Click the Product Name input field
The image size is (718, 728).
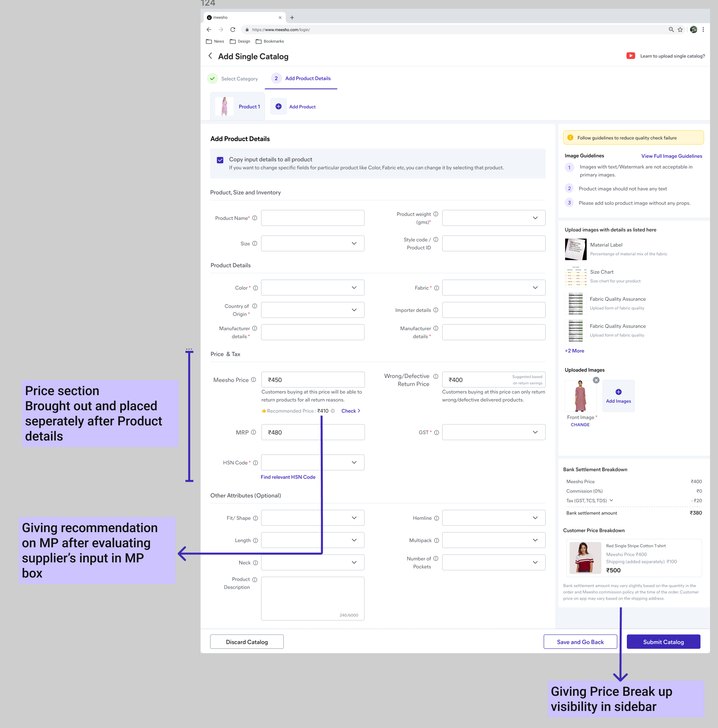click(x=312, y=218)
